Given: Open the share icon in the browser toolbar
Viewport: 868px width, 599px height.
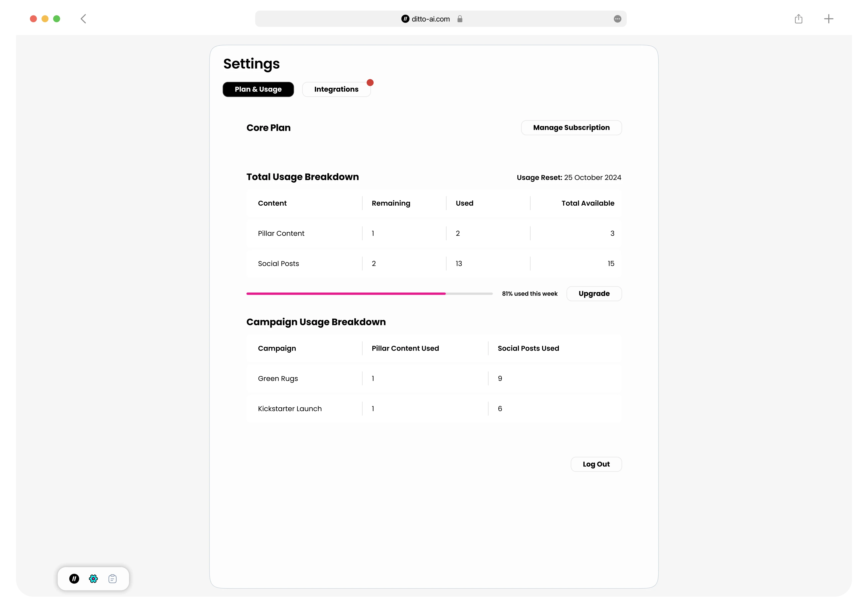Looking at the screenshot, I should coord(799,19).
